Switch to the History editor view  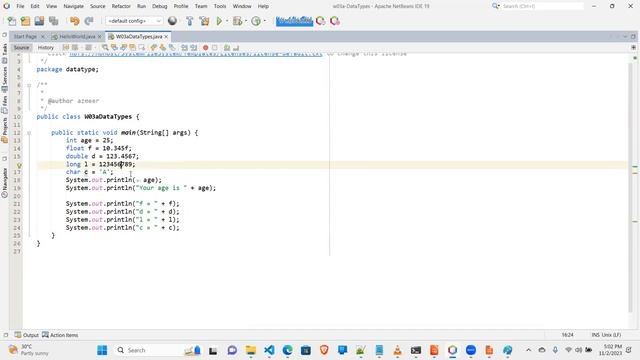point(46,48)
